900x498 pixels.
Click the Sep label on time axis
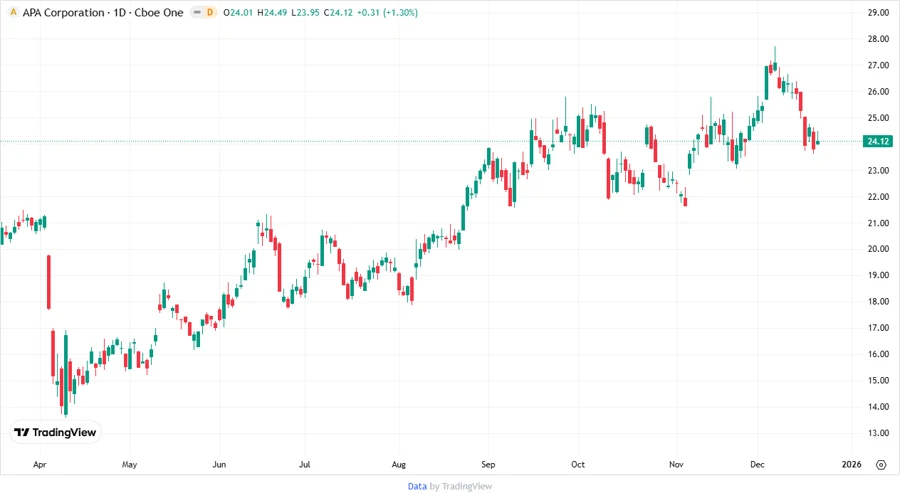coord(488,465)
